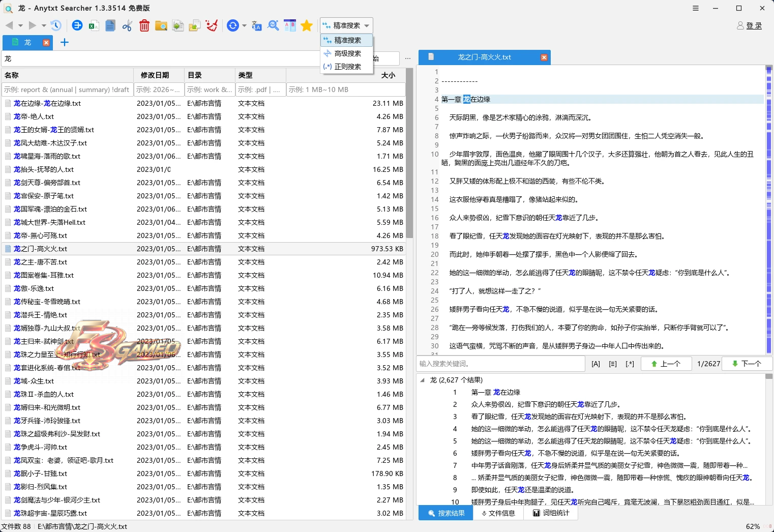
Task: Click the index analysis magnifier icon
Action: tap(273, 25)
